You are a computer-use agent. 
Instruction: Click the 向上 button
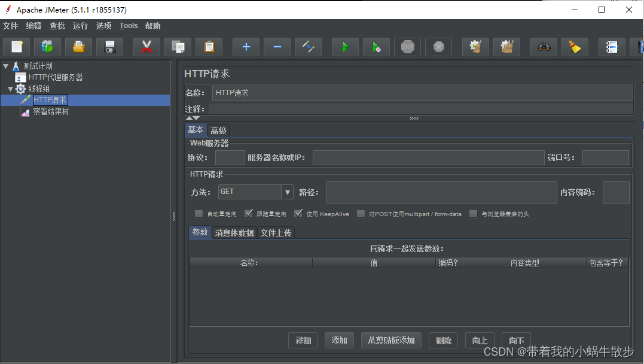[480, 341]
